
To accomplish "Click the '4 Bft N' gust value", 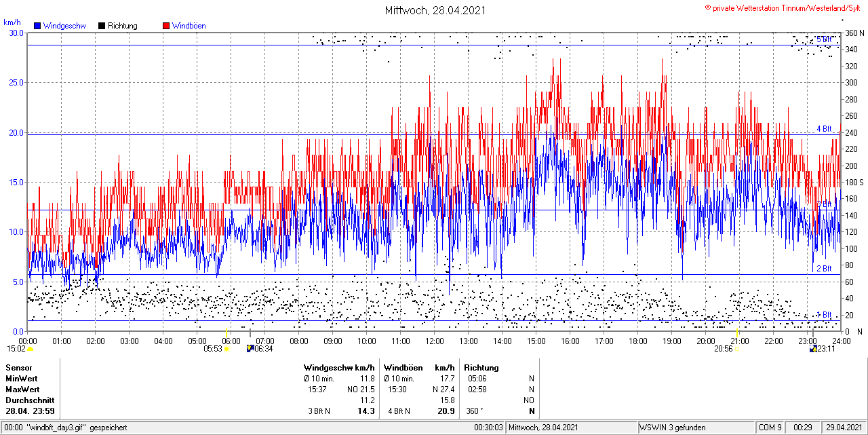I will click(x=399, y=411).
